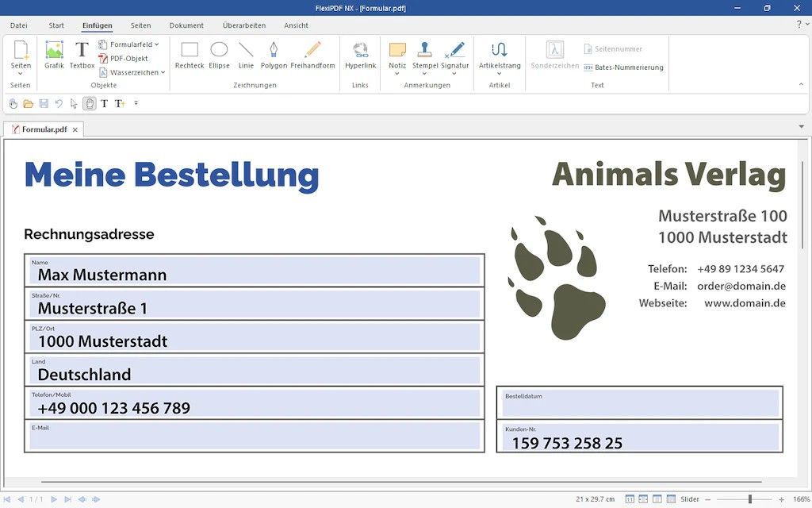Click the empty E-Mail form field
812x508 pixels.
(255, 436)
